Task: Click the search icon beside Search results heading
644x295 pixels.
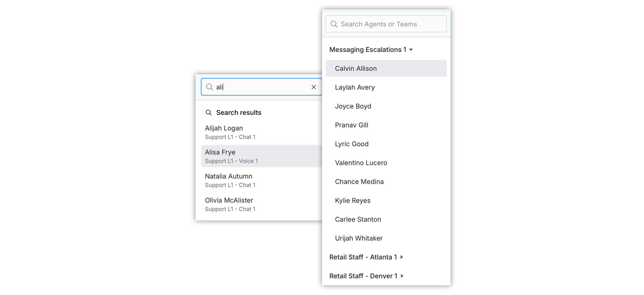Action: 209,112
